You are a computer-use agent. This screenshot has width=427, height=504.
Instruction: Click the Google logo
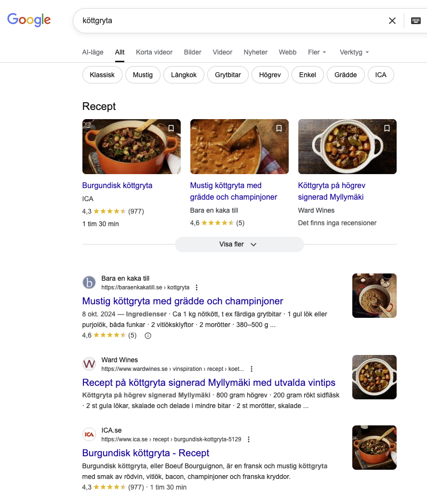29,20
